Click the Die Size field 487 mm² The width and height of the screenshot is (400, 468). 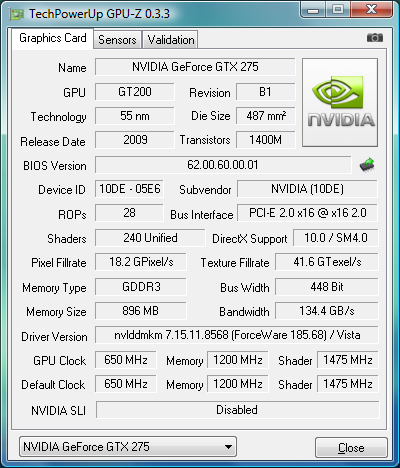tap(266, 116)
